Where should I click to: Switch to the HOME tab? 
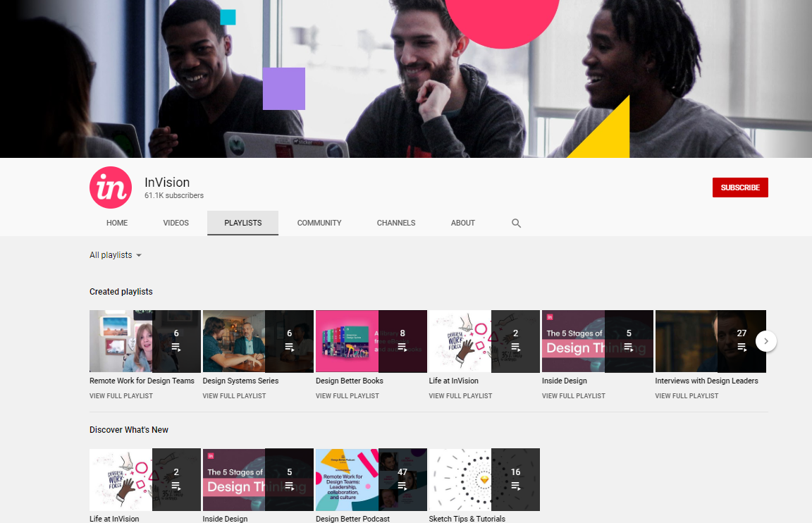(117, 223)
